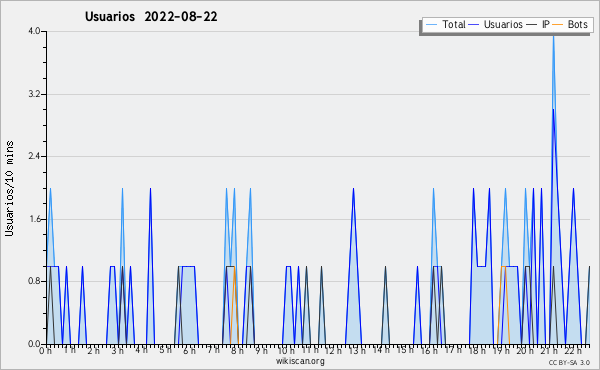The height and width of the screenshot is (370, 600).
Task: Click the dark blue Usuarios legend line
Action: pyautogui.click(x=474, y=25)
